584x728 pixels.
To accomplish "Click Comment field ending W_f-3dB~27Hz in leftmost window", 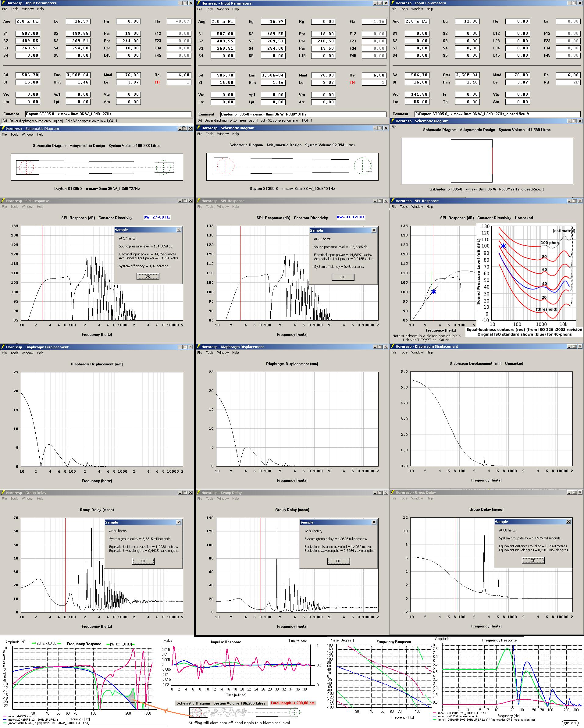I will tap(108, 114).
